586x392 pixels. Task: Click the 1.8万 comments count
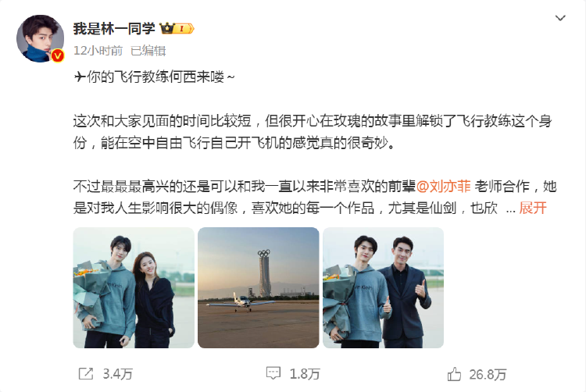pos(305,374)
